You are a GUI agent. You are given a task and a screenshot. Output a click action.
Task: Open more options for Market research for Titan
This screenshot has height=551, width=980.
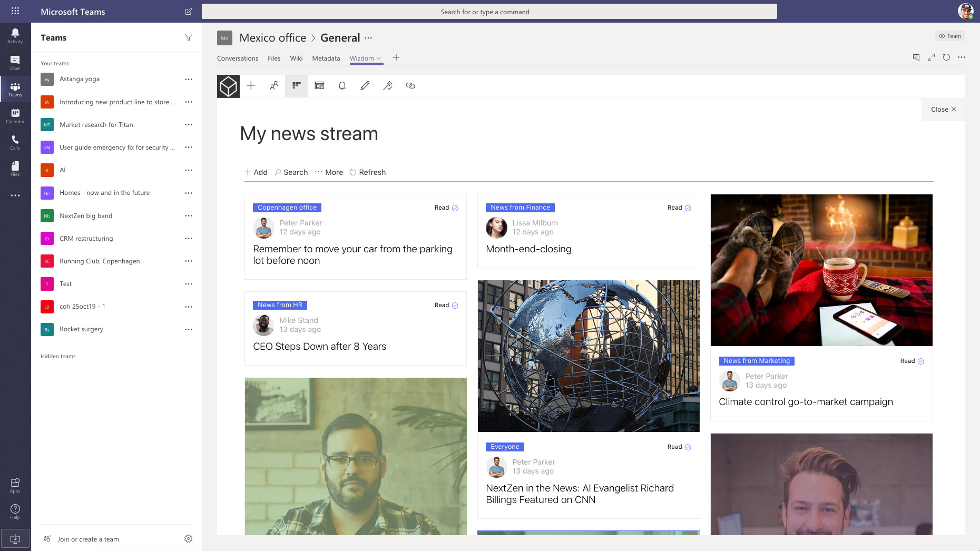coord(189,125)
